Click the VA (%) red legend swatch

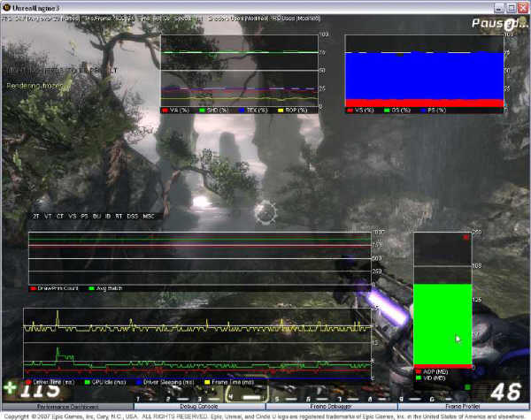[165, 111]
